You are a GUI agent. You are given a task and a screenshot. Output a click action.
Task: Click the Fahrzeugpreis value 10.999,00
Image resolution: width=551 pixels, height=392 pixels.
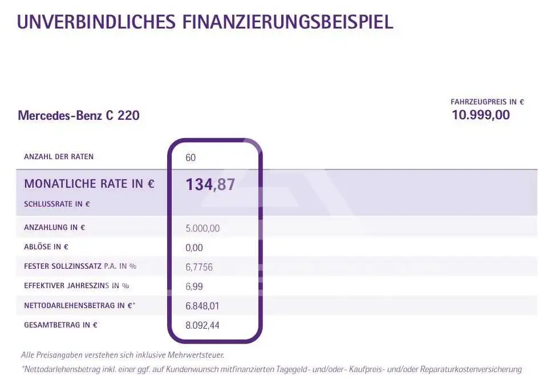coord(481,115)
